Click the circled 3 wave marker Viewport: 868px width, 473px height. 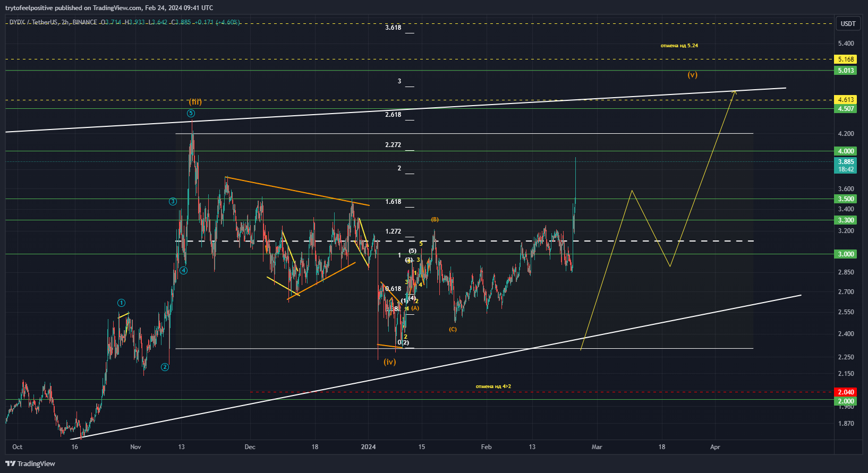point(173,202)
